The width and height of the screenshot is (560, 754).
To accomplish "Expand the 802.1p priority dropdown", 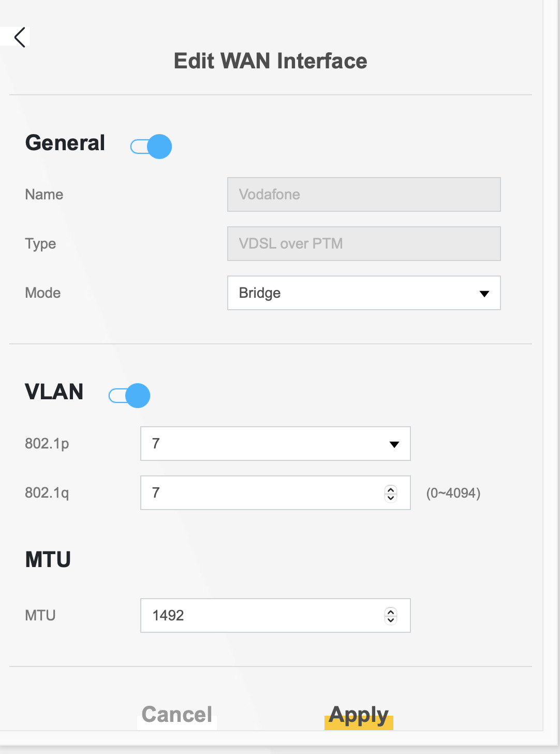I will pos(275,444).
